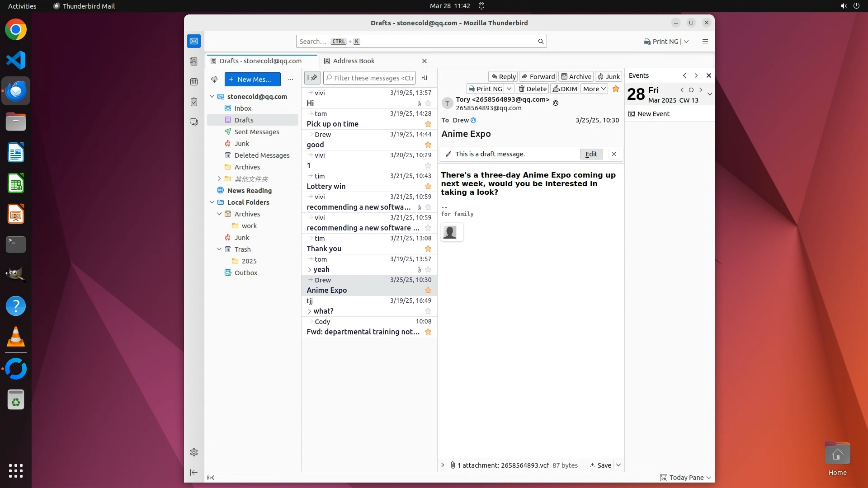Image resolution: width=868 pixels, height=488 pixels.
Task: Switch to the Address Book tab
Action: (x=354, y=61)
